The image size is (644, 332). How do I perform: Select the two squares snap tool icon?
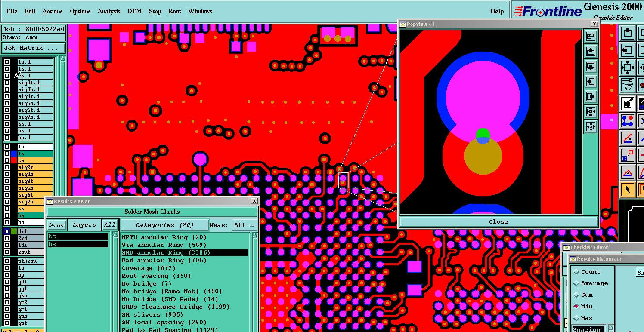click(x=628, y=156)
